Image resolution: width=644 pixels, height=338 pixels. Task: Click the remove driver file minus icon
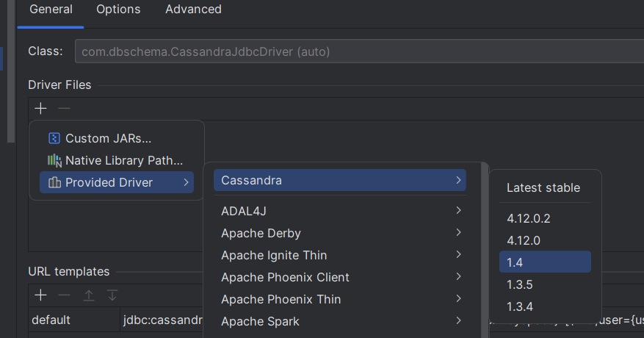(64, 108)
